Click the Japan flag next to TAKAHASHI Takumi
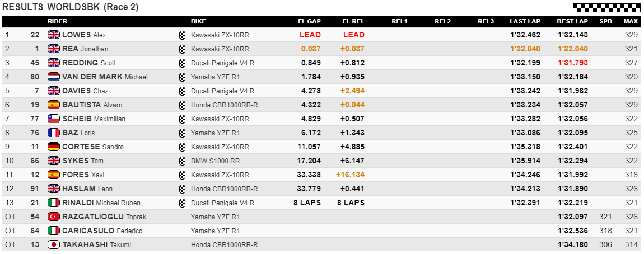Viewport: 644px width, 254px height. point(54,244)
